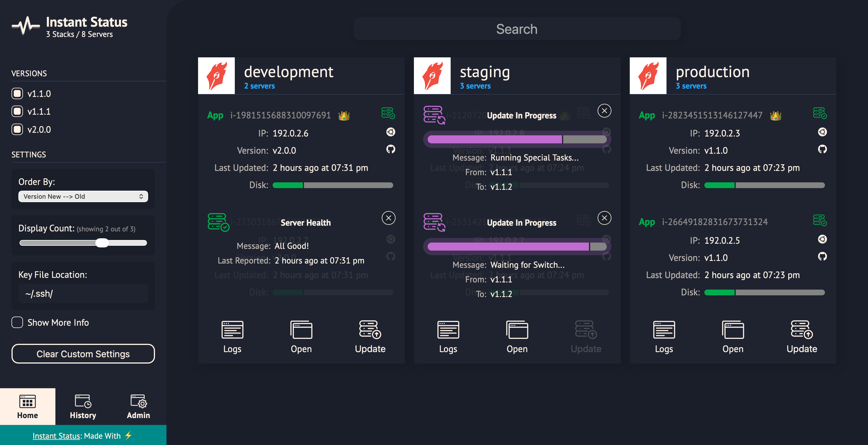Click the Key File Location input
Screen dimensions: 868x445
[83, 294]
